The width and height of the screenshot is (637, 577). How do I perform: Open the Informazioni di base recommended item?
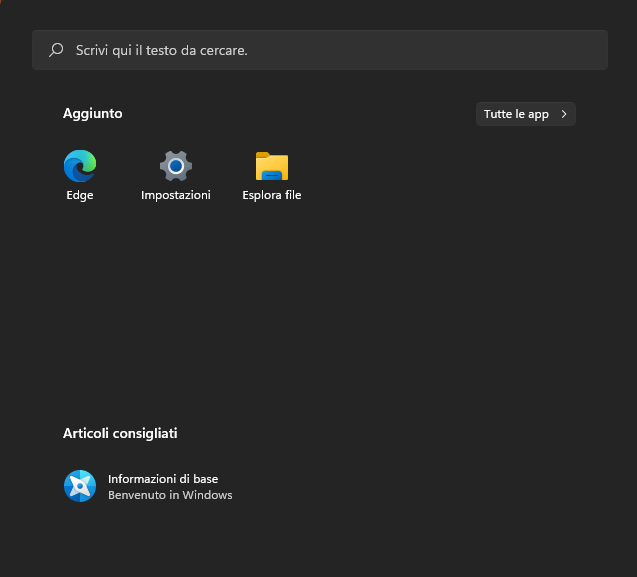click(x=148, y=486)
